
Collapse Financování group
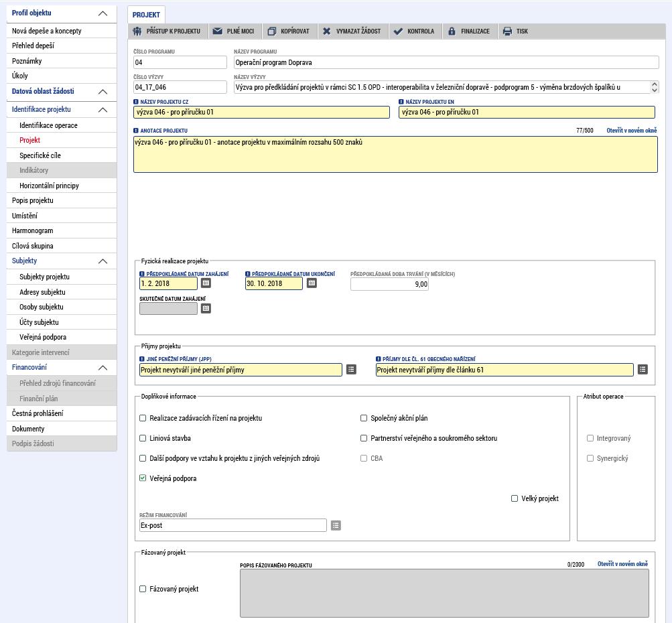click(103, 368)
